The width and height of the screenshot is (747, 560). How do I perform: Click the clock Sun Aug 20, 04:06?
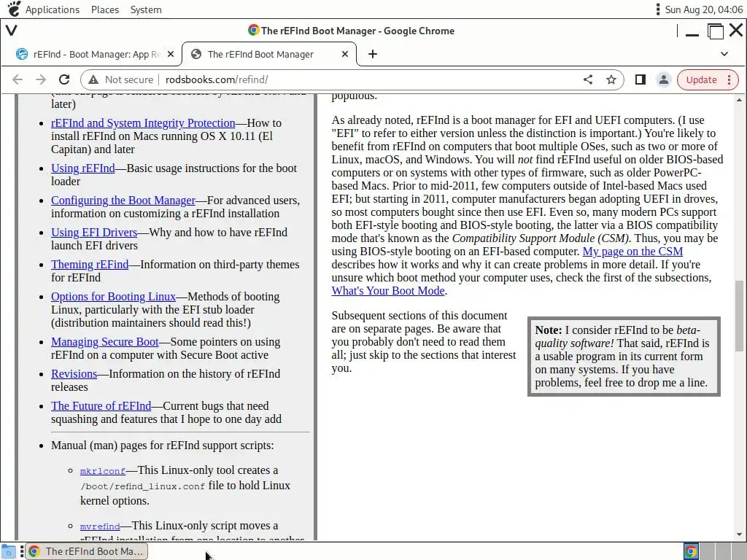(704, 9)
